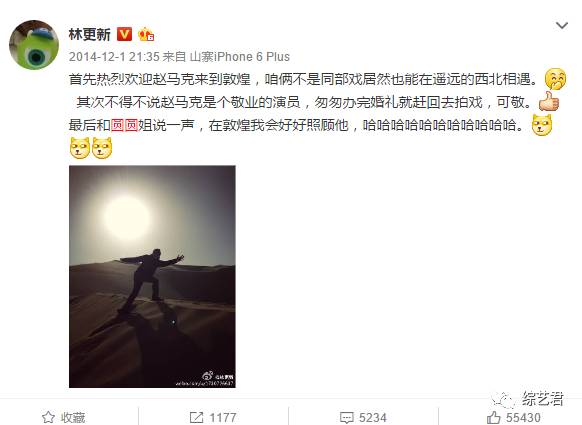
Task: Open 林更新's green monster avatar
Action: 34,45
